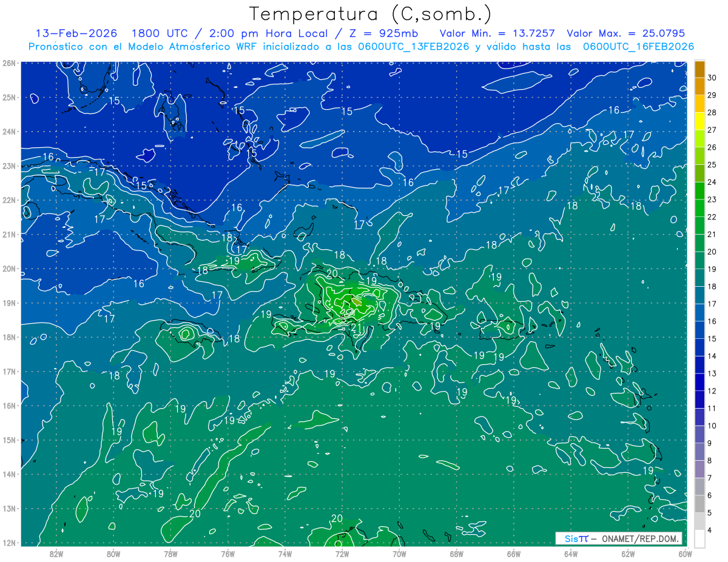Click the dark blue swatch between legend 11 and 12

pyautogui.click(x=699, y=399)
